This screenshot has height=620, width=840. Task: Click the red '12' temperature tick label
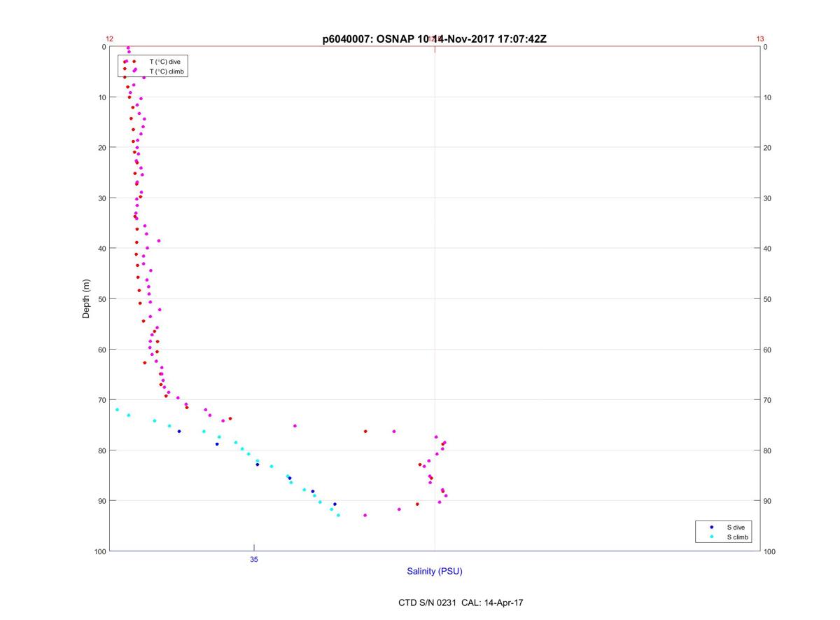pos(110,39)
